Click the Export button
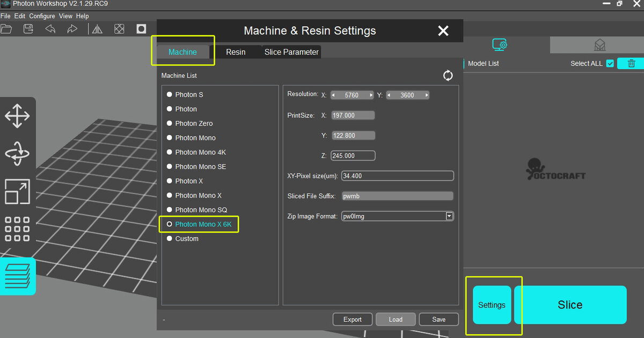This screenshot has height=338, width=644. (353, 319)
